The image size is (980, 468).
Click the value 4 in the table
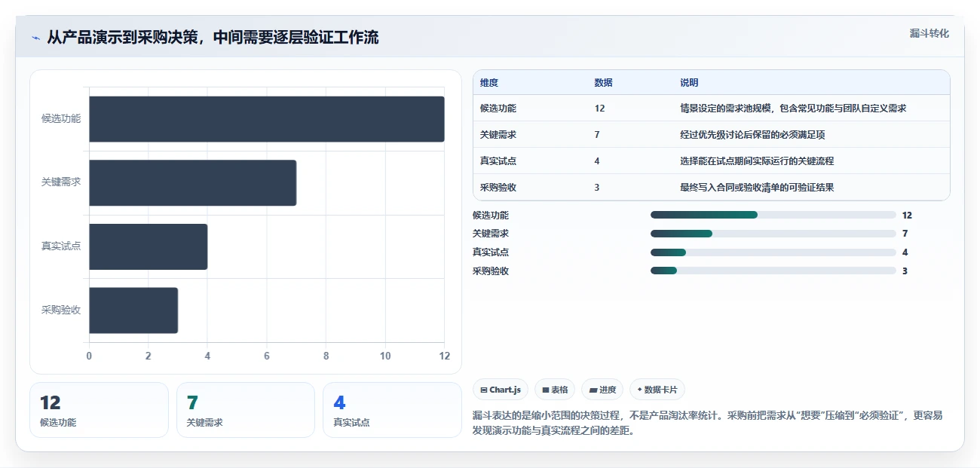[597, 161]
